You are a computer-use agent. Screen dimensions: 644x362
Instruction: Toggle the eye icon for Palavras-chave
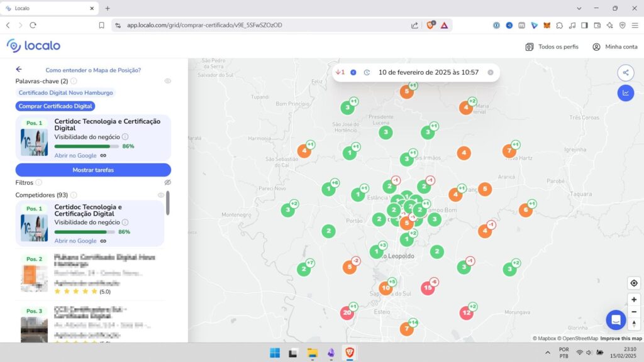167,81
